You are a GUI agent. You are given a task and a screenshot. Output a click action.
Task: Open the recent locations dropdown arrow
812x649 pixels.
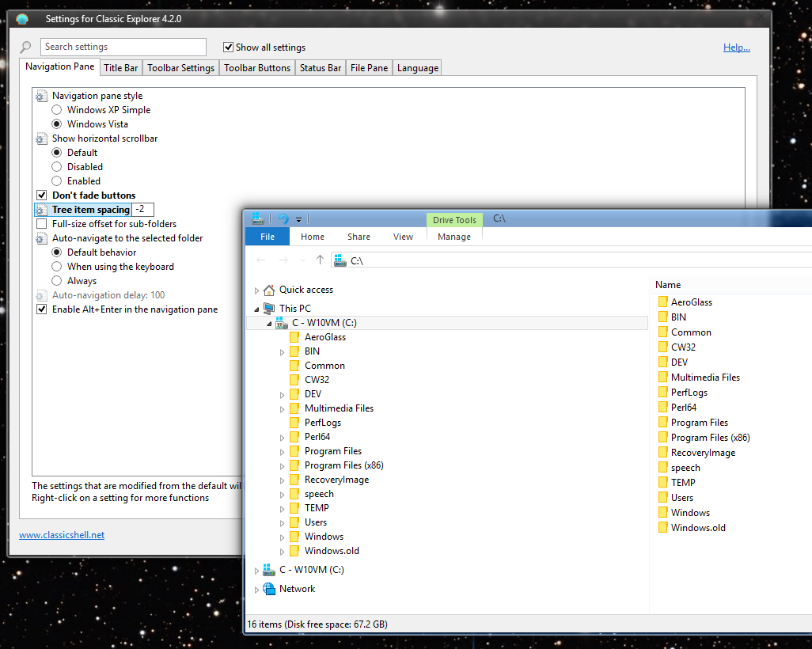tap(303, 260)
